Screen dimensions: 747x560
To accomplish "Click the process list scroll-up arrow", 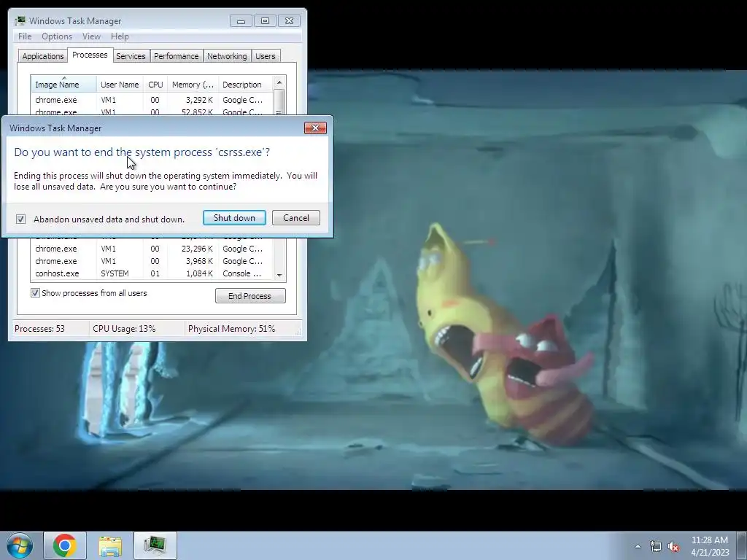I will [279, 82].
